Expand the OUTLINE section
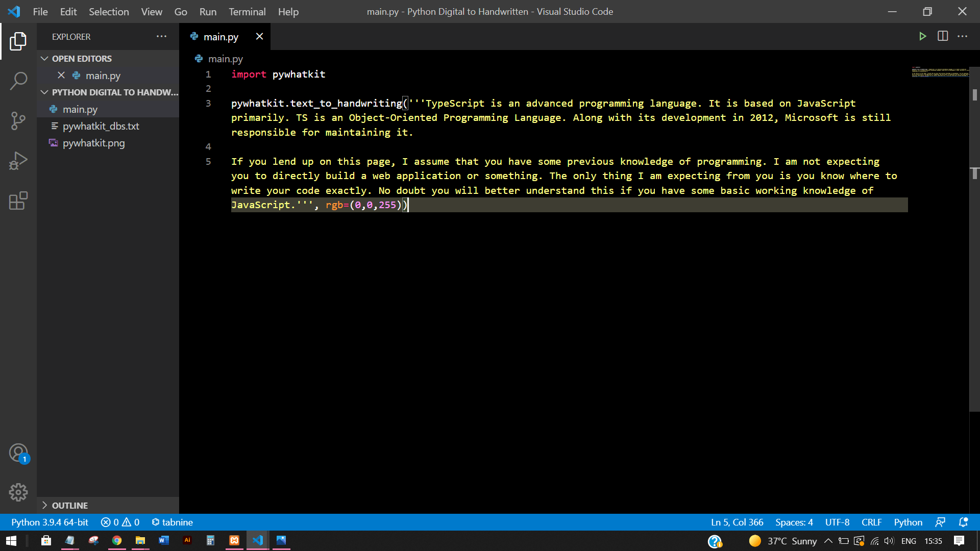The height and width of the screenshot is (551, 980). tap(45, 505)
